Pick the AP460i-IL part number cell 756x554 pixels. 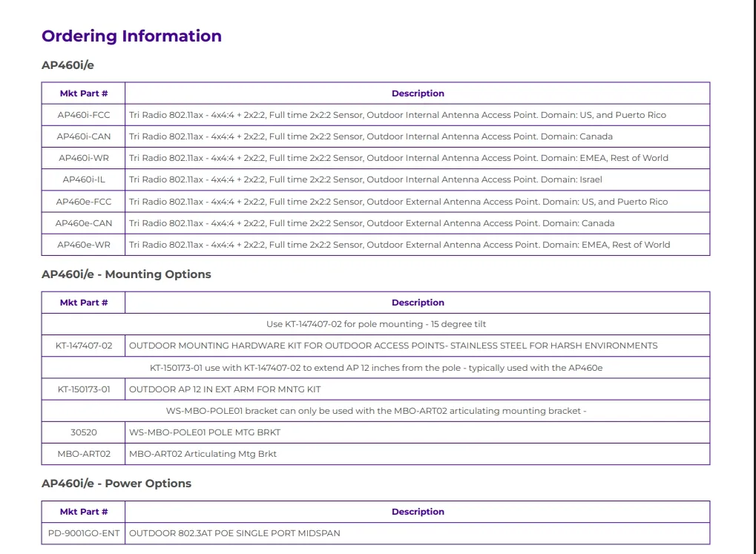coord(83,179)
